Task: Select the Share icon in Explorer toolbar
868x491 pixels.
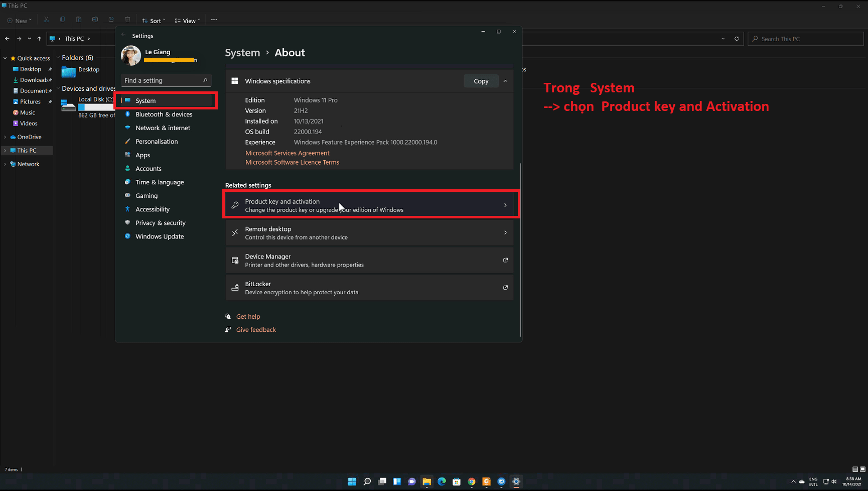Action: click(x=111, y=20)
